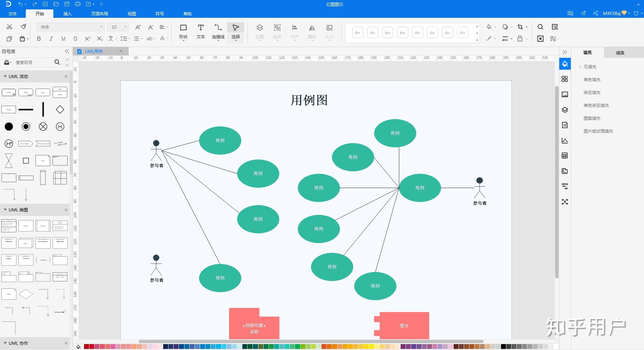The width and height of the screenshot is (644, 350).
Task: Apply subscript formatting
Action: pyautogui.click(x=100, y=39)
